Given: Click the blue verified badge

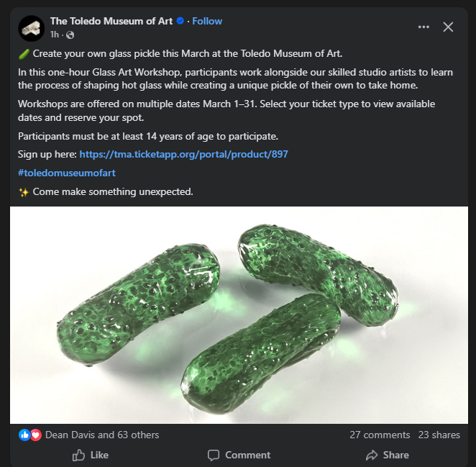Looking at the screenshot, I should click(x=180, y=21).
